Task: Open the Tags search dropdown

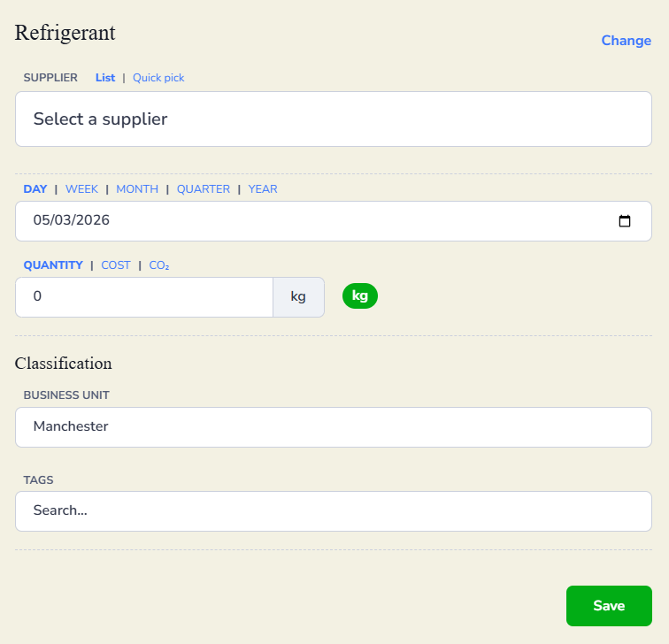Action: 334,511
